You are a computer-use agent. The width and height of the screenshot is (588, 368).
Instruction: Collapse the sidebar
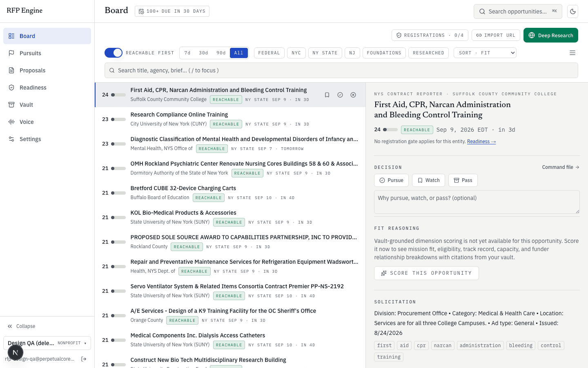click(x=22, y=326)
